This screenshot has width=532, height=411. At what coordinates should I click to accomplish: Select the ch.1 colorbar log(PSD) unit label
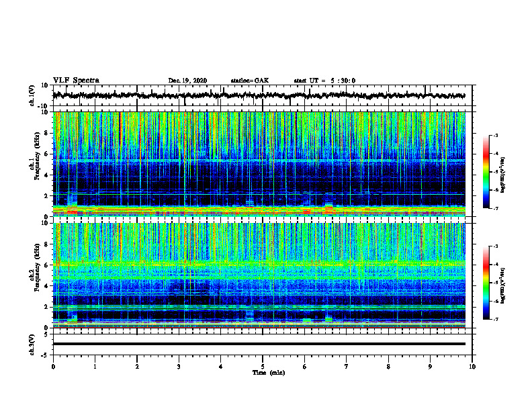point(503,175)
